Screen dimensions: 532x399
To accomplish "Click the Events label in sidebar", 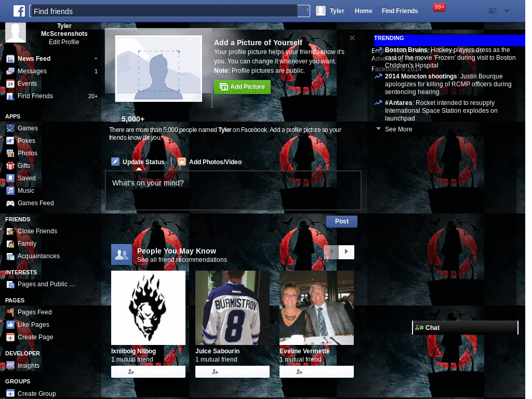I will pos(27,84).
